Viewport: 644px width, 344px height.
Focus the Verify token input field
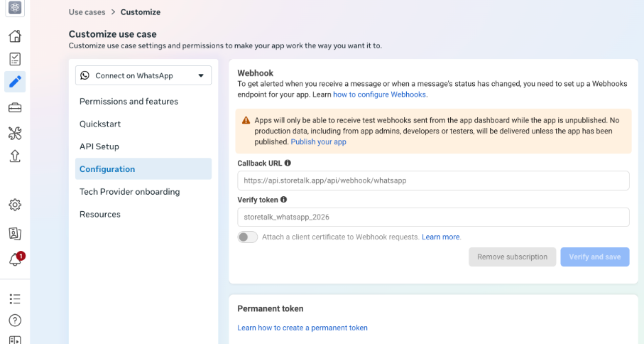click(433, 217)
